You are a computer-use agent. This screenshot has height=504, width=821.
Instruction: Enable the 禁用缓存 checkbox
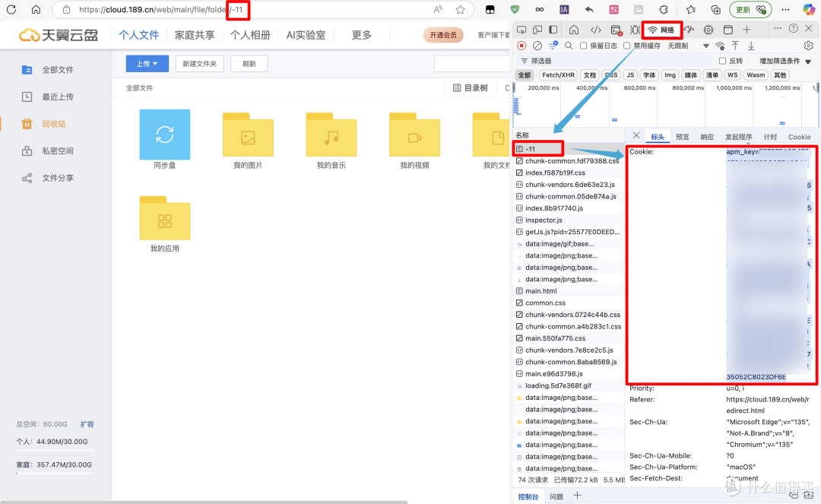[x=626, y=46]
